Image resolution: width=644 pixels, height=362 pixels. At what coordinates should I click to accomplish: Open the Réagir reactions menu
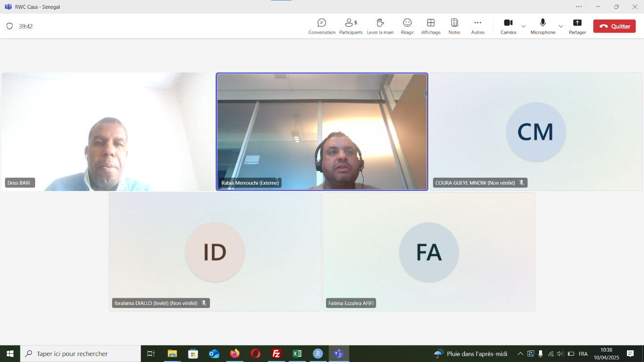click(407, 26)
